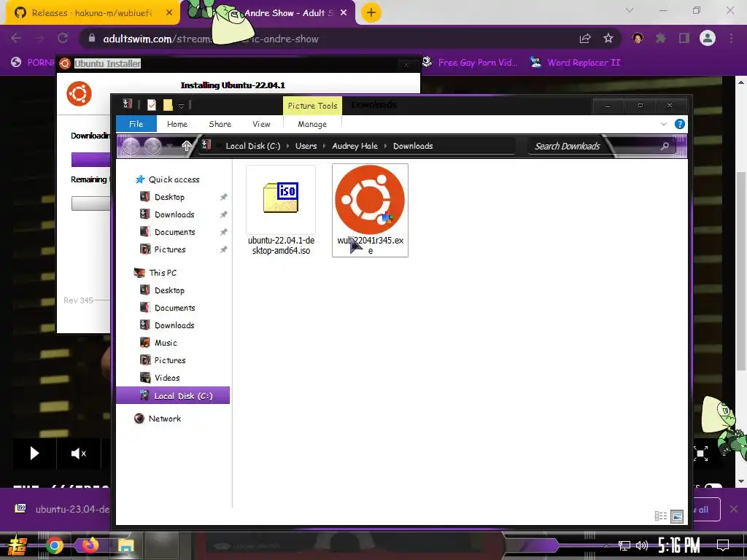Viewport: 747px width, 560px height.
Task: Play the Adult Swim video
Action: tap(34, 454)
